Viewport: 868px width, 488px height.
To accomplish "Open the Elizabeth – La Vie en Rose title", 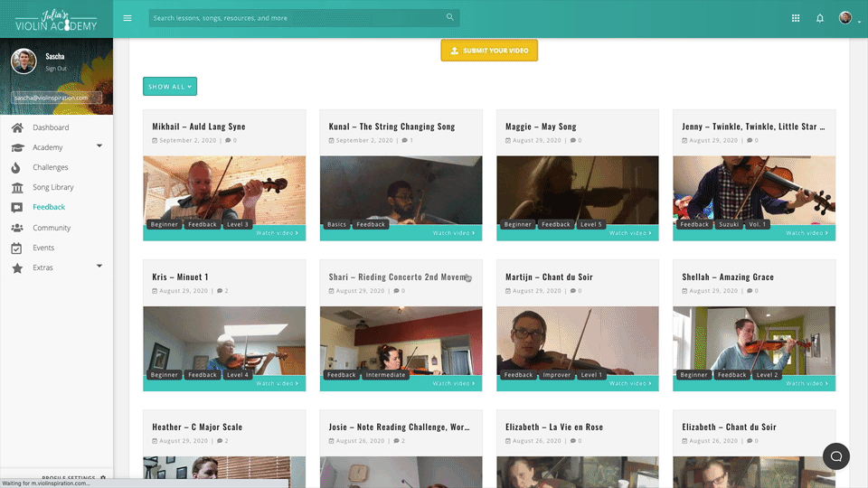I will pos(554,427).
